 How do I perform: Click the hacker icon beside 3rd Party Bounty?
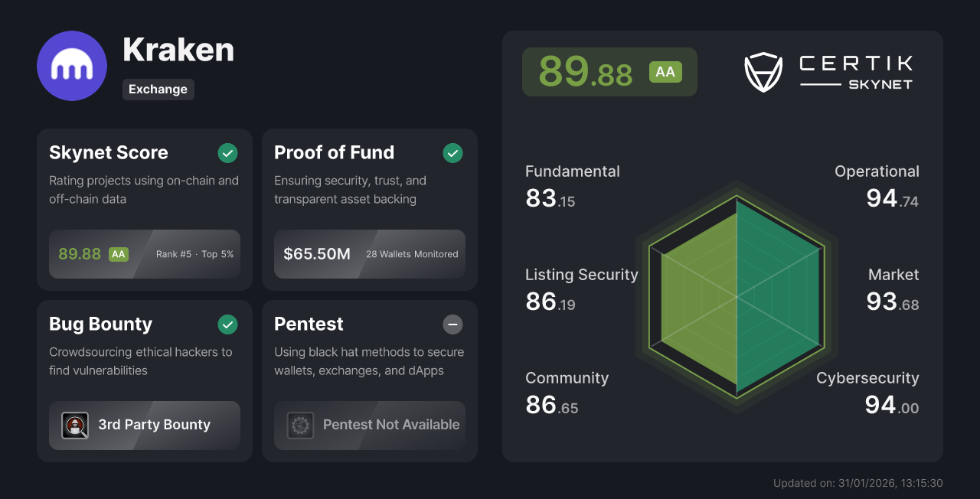pyautogui.click(x=74, y=425)
